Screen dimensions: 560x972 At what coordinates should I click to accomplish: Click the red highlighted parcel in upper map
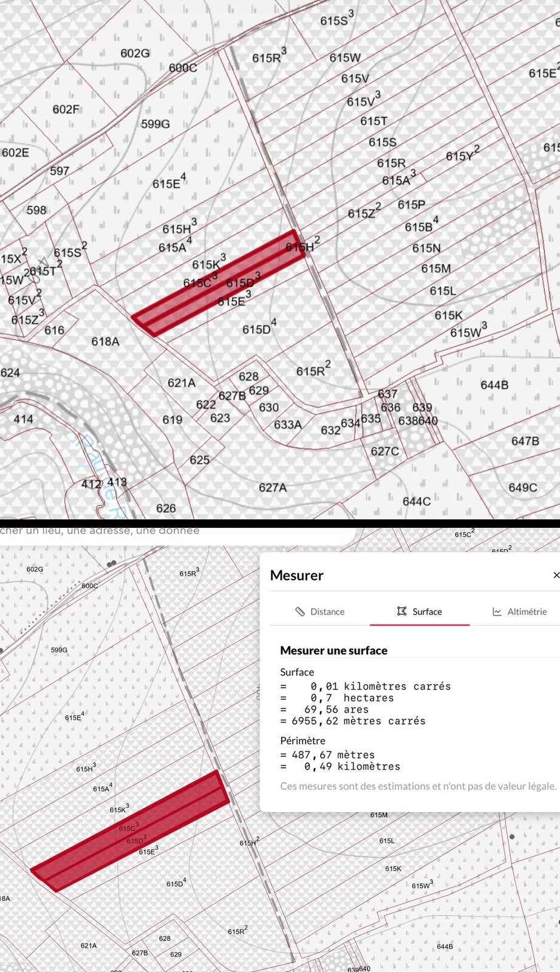(219, 282)
